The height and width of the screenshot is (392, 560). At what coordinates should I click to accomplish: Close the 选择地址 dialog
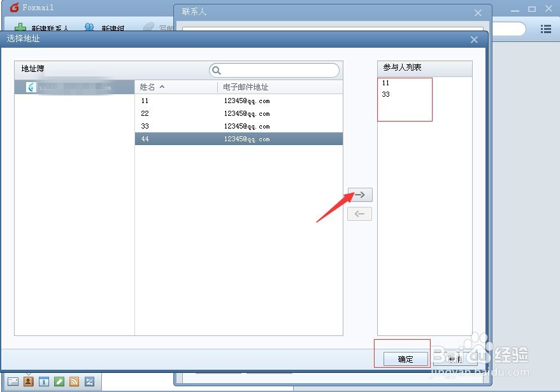click(474, 39)
